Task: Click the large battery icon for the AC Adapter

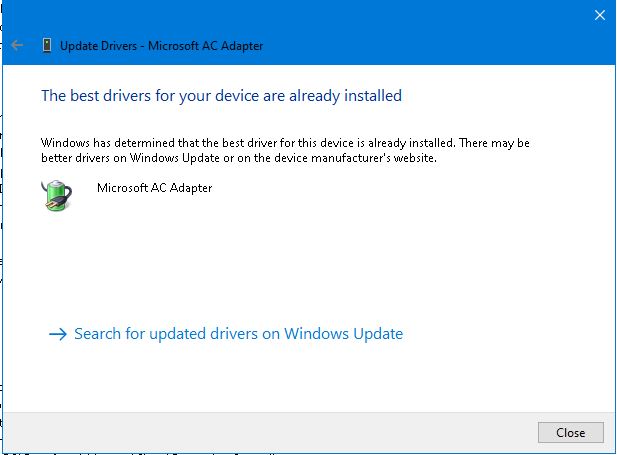Action: (57, 194)
